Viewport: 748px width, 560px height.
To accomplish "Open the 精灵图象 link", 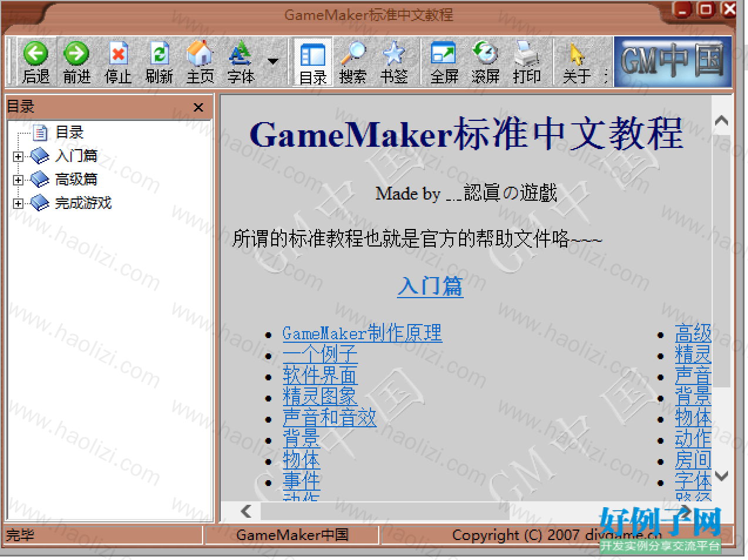I will pyautogui.click(x=320, y=396).
